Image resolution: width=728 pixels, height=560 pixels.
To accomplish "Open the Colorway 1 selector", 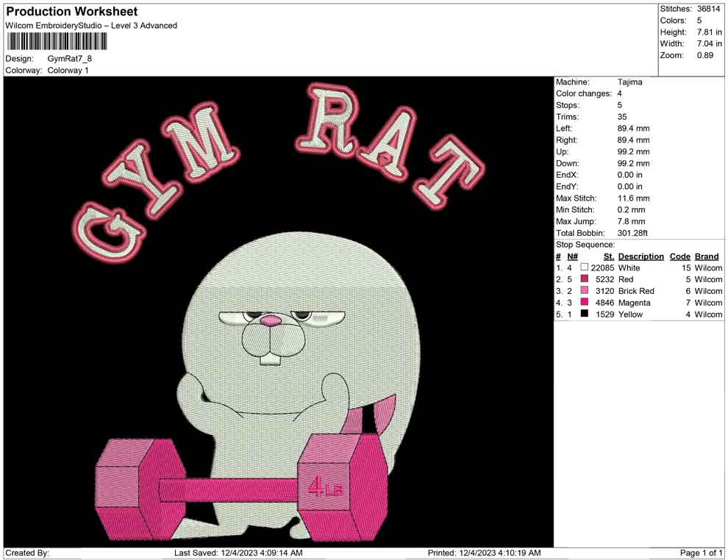I will point(67,71).
